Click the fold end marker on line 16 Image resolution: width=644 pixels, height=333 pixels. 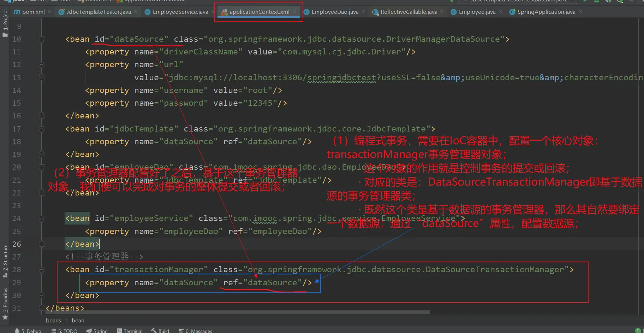tap(41, 116)
